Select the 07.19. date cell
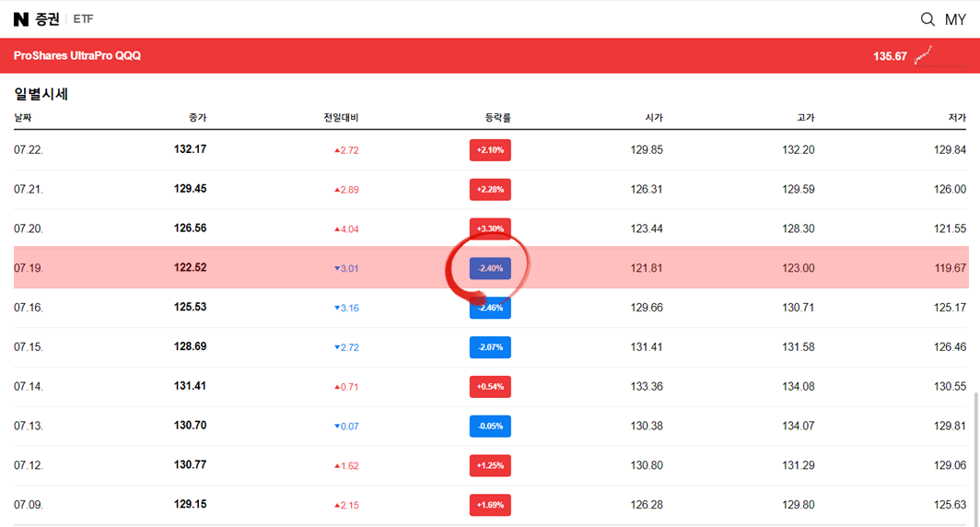The image size is (980, 527). (x=29, y=268)
